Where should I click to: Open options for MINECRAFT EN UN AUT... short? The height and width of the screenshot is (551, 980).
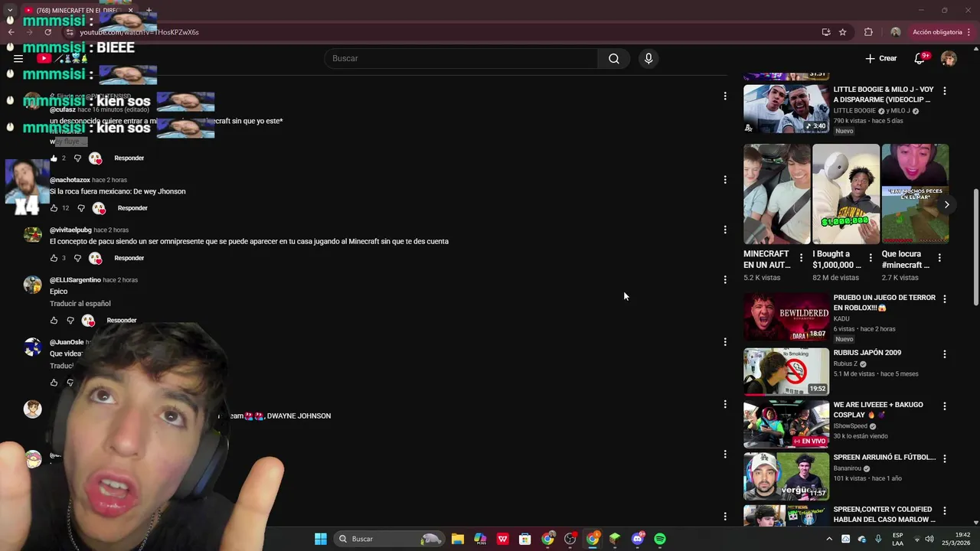[x=802, y=258]
